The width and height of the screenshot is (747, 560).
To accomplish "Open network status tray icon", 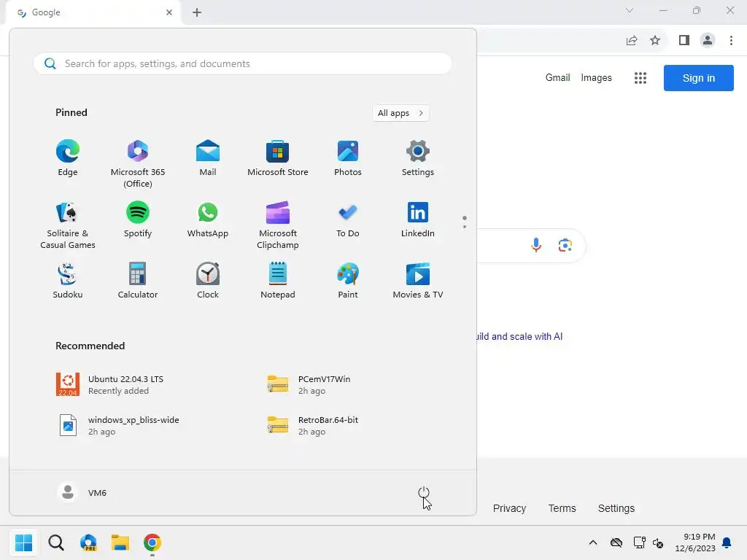I will click(x=639, y=542).
